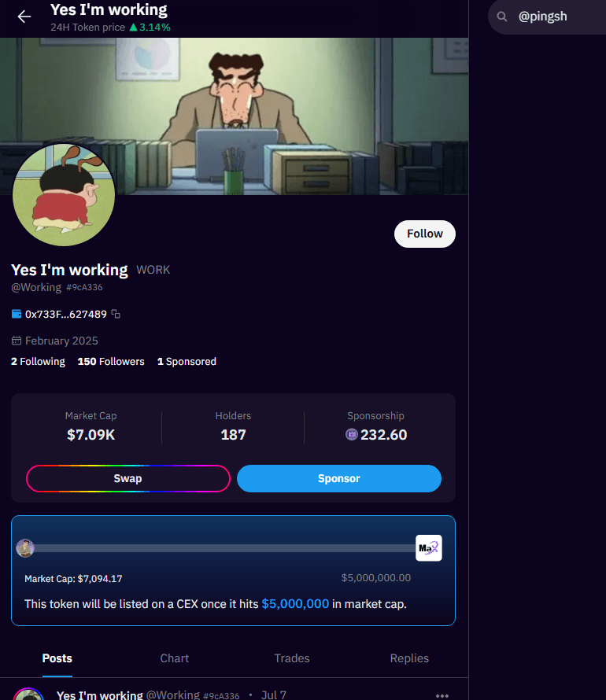Click the search magnifier icon

tap(502, 17)
